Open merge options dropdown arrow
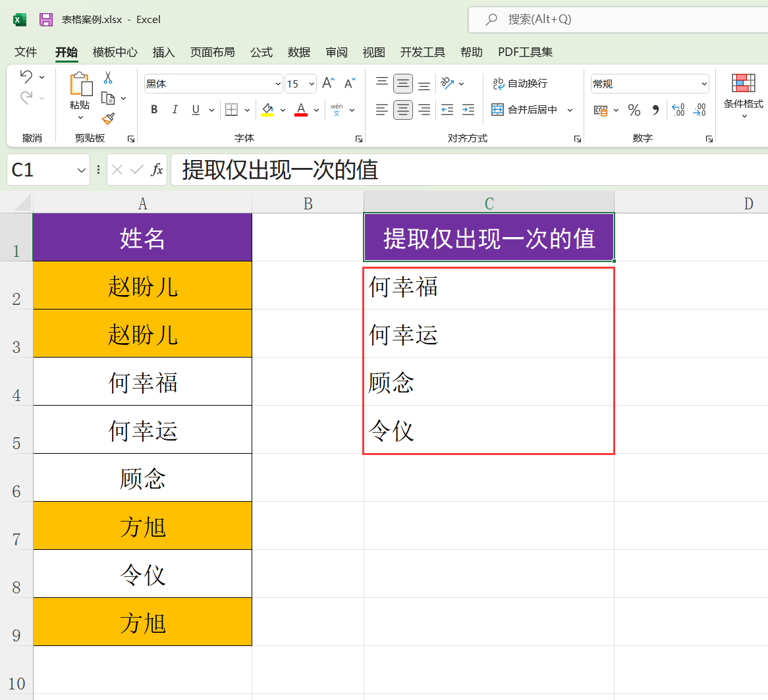 570,110
